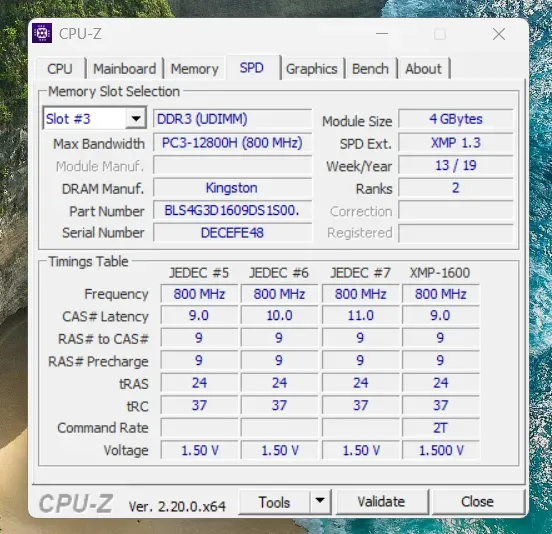The image size is (552, 534).
Task: Click the 4 GBytes module size value
Action: [456, 119]
